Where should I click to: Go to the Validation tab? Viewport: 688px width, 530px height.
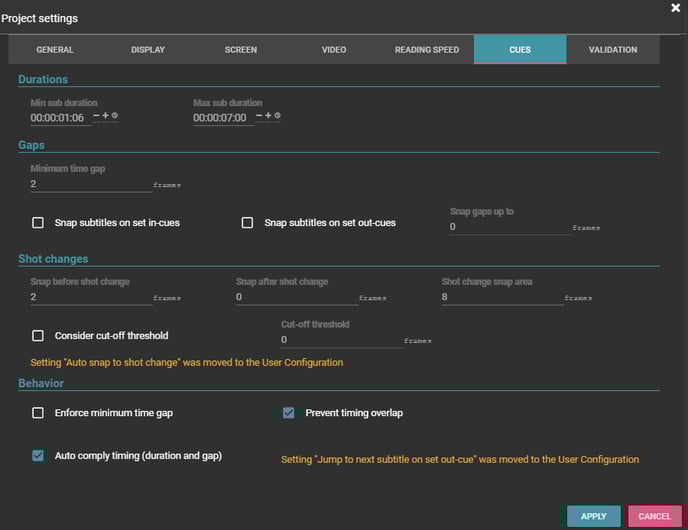[x=613, y=50]
